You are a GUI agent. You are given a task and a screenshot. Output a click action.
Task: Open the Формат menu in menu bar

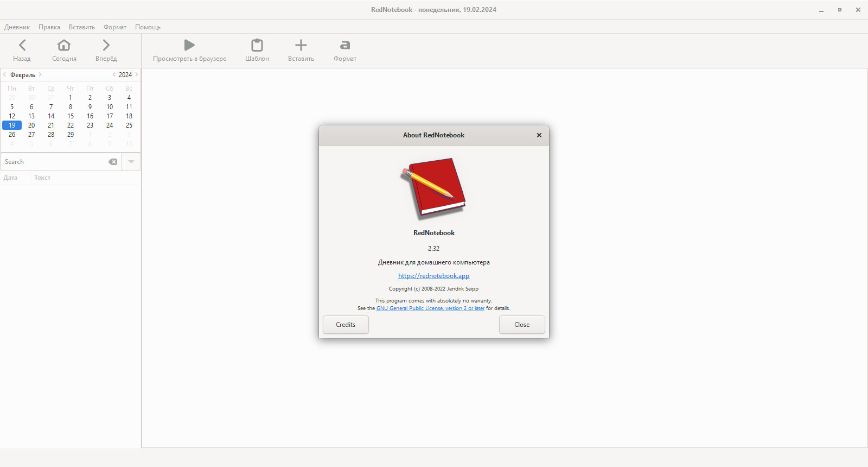(115, 27)
